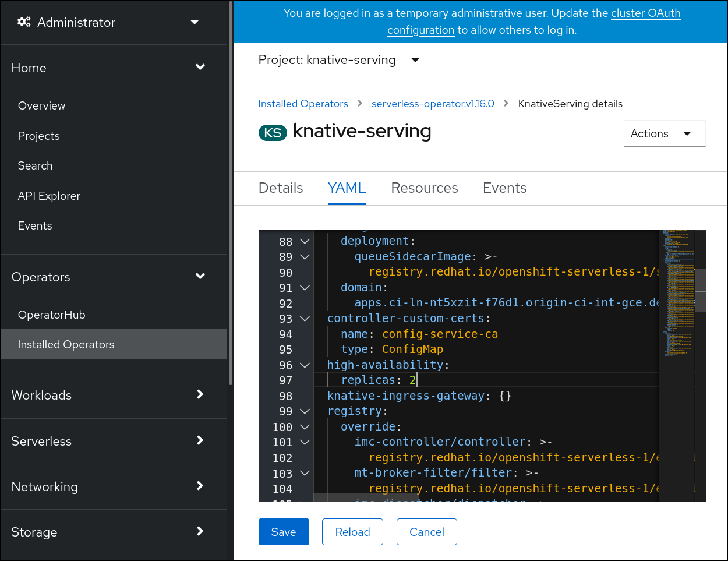Switch to the Resources tab
Image resolution: width=728 pixels, height=561 pixels.
(424, 188)
